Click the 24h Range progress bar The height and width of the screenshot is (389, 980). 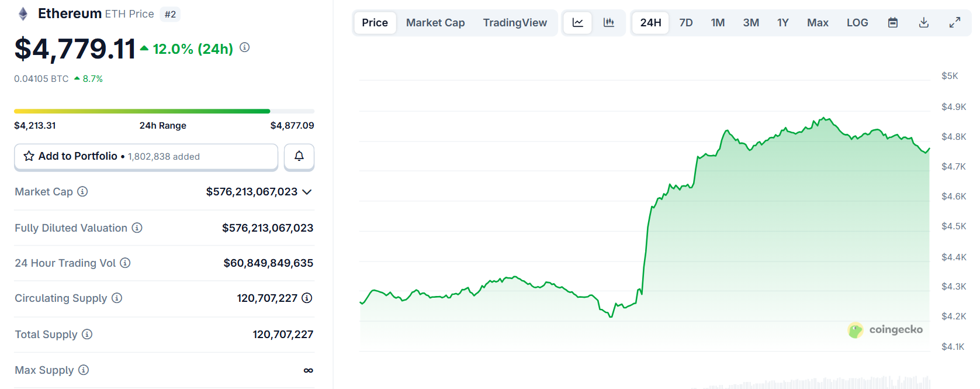pyautogui.click(x=164, y=111)
